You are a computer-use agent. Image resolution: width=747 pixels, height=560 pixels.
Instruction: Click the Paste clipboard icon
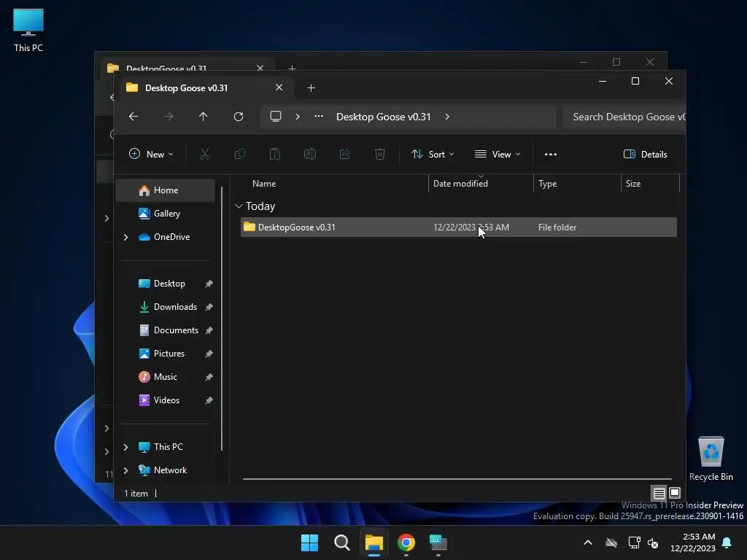(275, 155)
